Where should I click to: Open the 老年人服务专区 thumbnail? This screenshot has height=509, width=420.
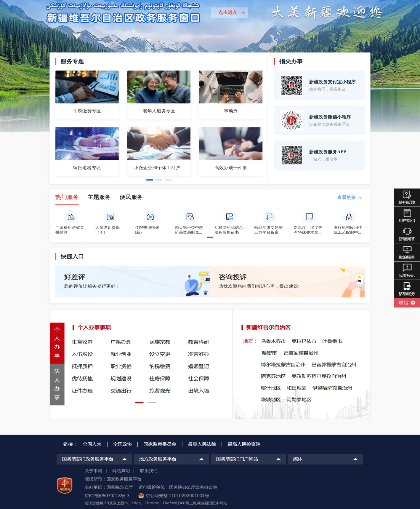tap(159, 87)
